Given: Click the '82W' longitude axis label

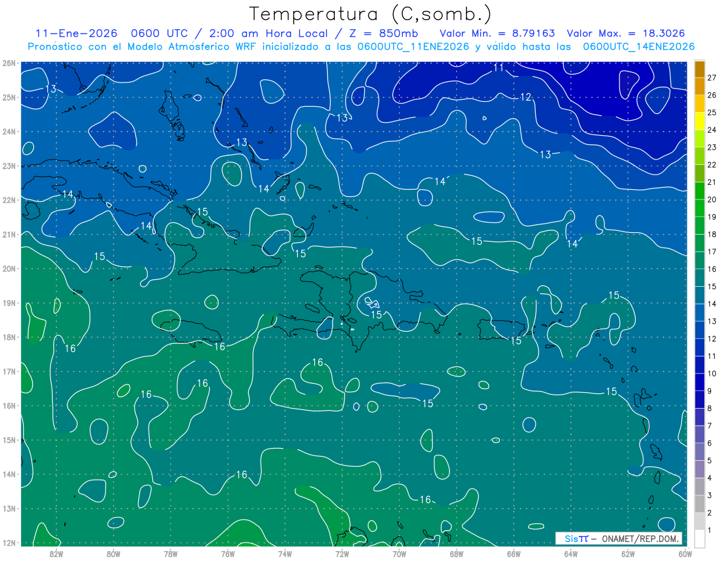Looking at the screenshot, I should coord(56,553).
